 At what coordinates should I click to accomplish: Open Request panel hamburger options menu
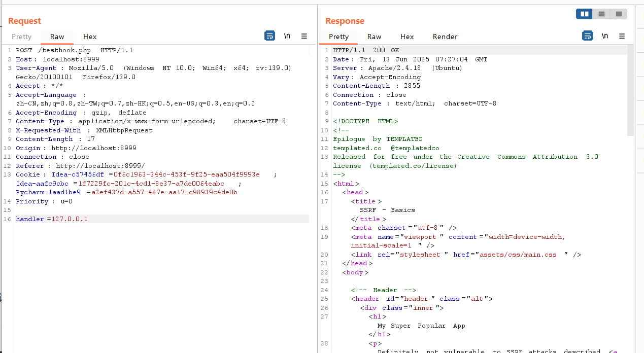[304, 36]
